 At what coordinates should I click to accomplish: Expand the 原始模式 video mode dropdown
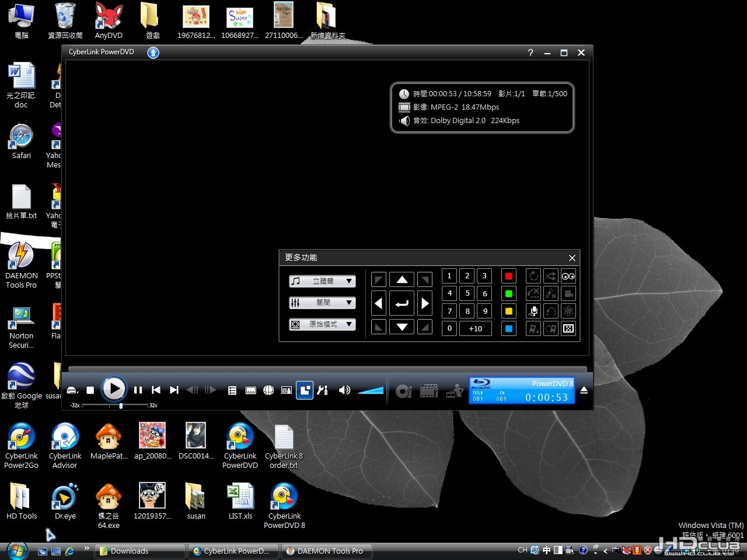tap(323, 324)
